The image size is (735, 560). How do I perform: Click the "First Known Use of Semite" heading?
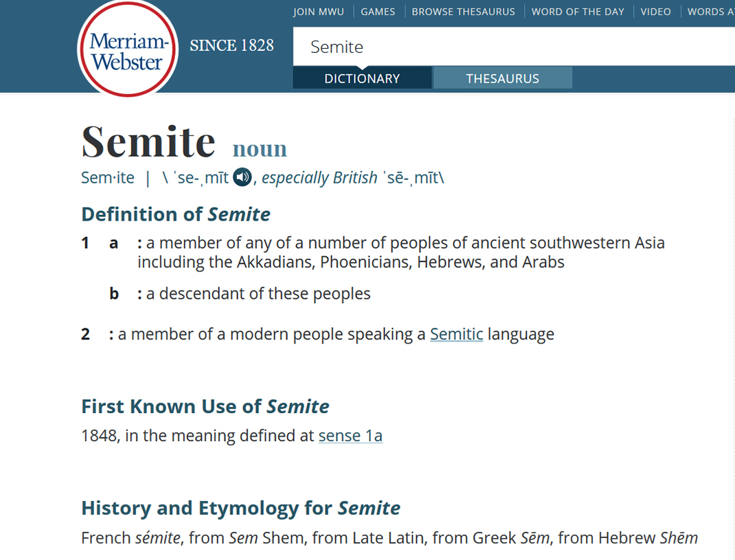(x=205, y=407)
